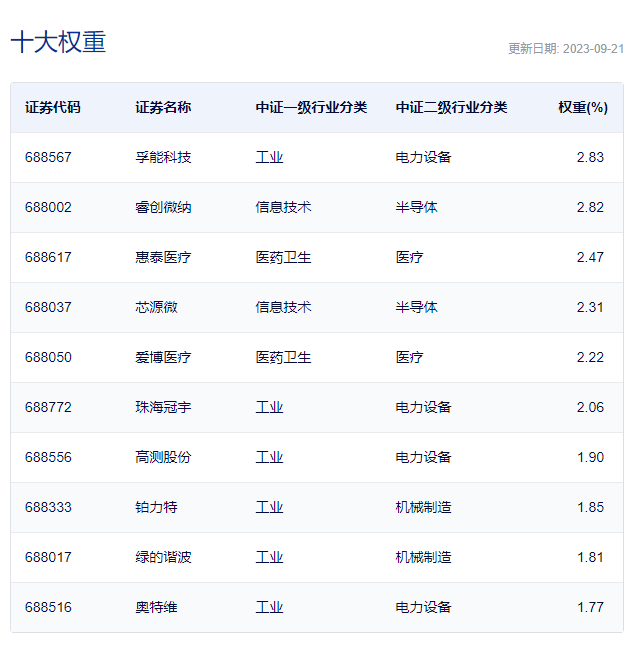Click 电力设备 in the 奥特维 row
The image size is (640, 664).
point(423,607)
